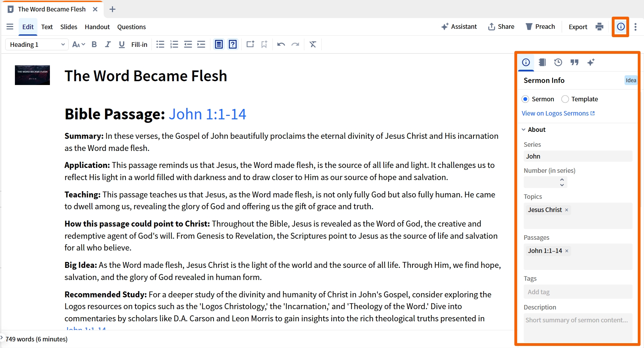Remove the Jesus Christ topic tag
The height and width of the screenshot is (348, 644).
(567, 210)
